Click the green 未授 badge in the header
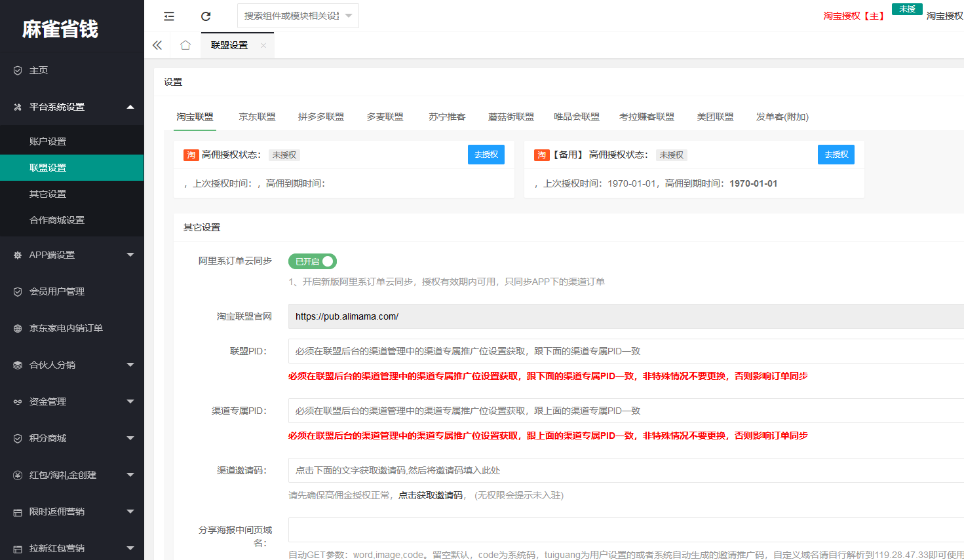Viewport: 964px width, 560px height. (x=907, y=9)
